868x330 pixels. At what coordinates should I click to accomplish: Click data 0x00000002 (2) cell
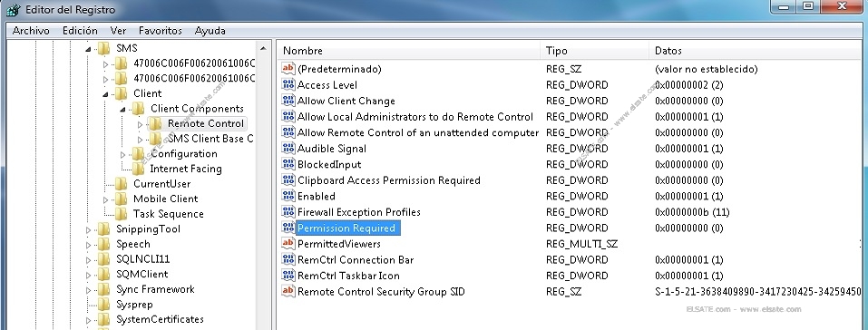[x=688, y=84]
